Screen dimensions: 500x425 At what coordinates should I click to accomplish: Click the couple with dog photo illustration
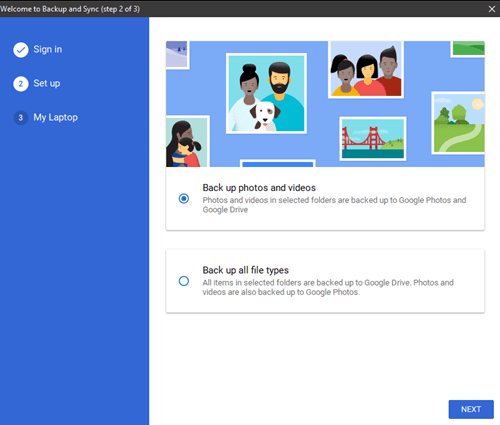point(266,93)
